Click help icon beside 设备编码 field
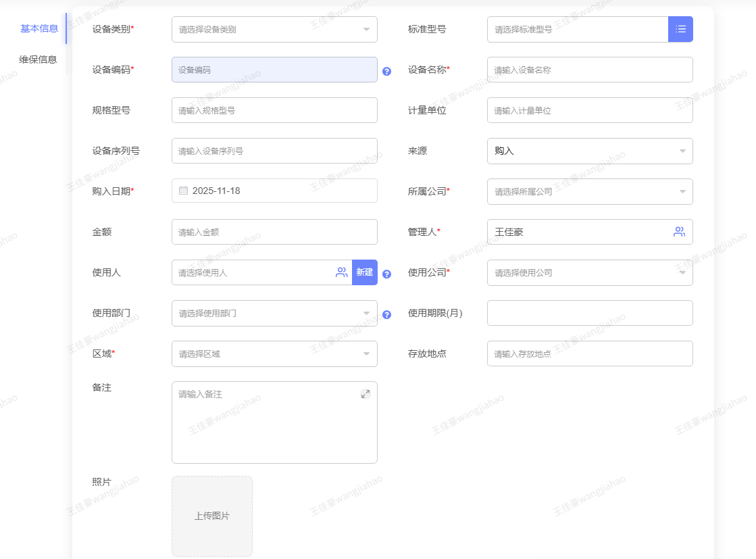 click(386, 71)
